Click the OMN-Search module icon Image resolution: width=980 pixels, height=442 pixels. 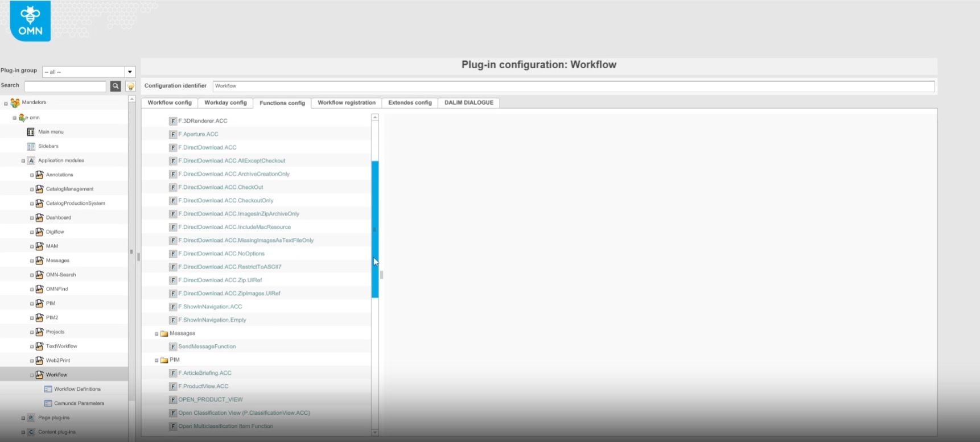(x=39, y=274)
